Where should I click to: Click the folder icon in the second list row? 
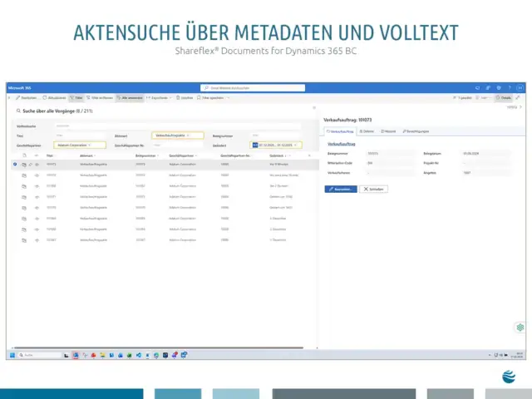24,175
